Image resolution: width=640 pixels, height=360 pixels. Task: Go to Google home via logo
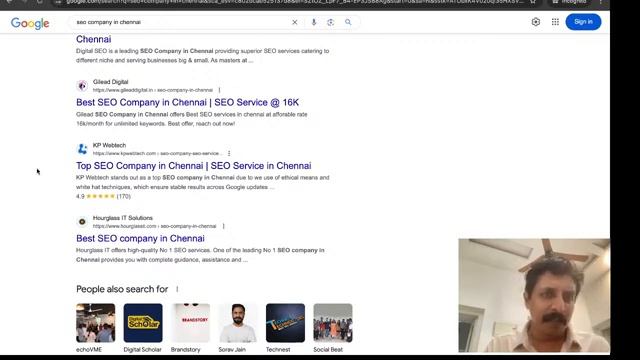(30, 23)
